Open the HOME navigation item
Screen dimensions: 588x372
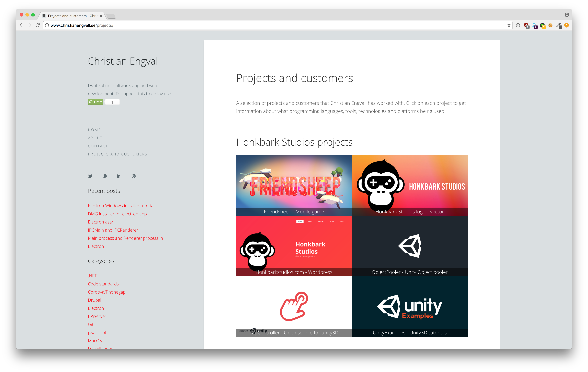[x=94, y=130]
